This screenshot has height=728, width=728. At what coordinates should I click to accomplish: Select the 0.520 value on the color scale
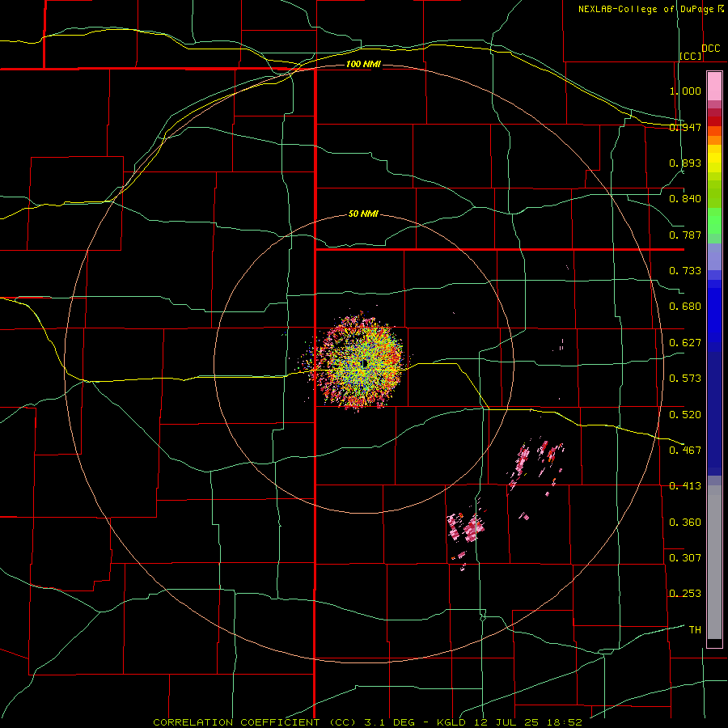(x=685, y=415)
